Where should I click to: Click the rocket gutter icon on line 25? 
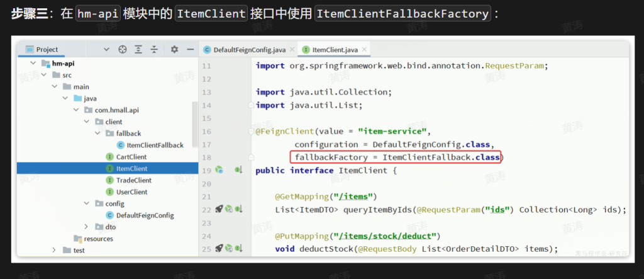pos(219,249)
